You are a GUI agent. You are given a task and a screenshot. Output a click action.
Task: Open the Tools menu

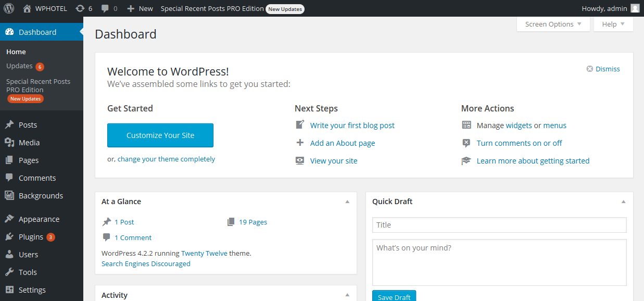[x=42, y=272]
